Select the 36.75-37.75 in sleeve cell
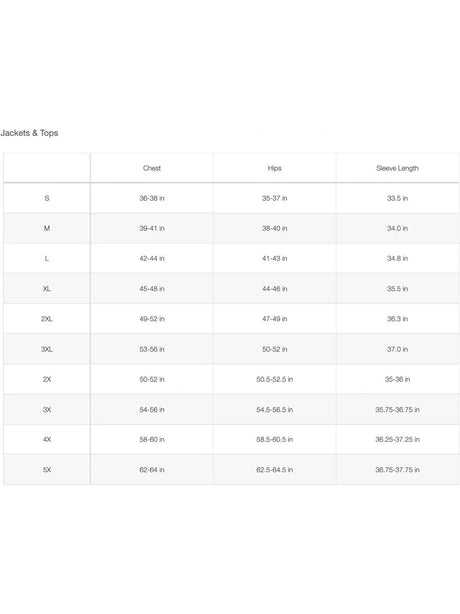The width and height of the screenshot is (460, 614). (x=397, y=470)
